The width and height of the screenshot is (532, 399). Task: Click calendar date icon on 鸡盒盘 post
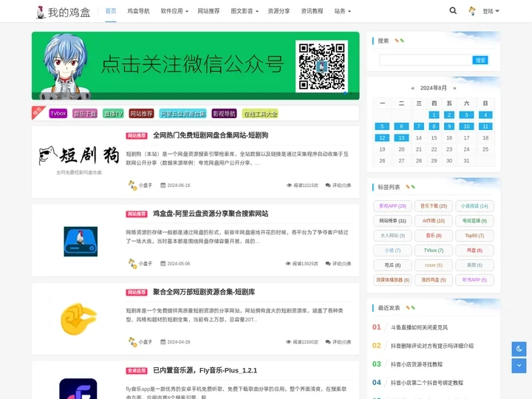163,264
